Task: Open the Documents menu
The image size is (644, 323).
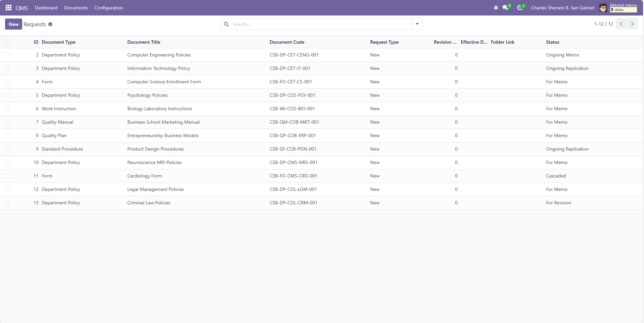Action: point(76,8)
